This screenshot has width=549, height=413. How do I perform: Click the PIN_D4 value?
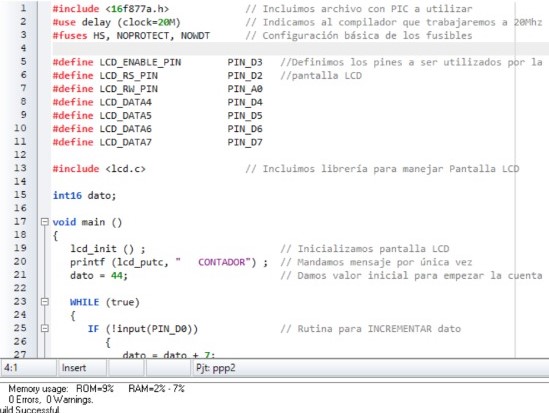click(x=245, y=102)
